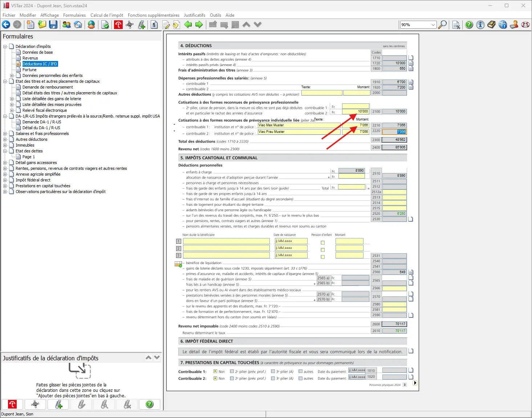
Task: Check '3e pilier (A)' for Contribuable 2
Action: coord(273,378)
